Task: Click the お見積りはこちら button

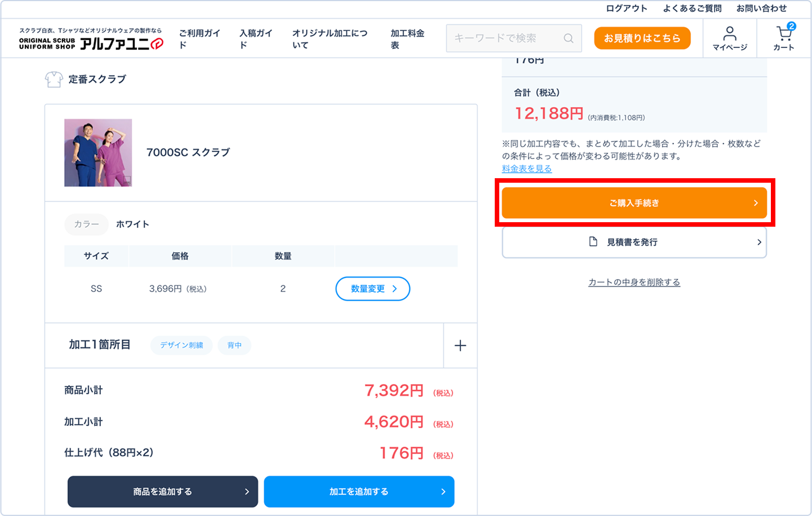Action: pos(642,38)
